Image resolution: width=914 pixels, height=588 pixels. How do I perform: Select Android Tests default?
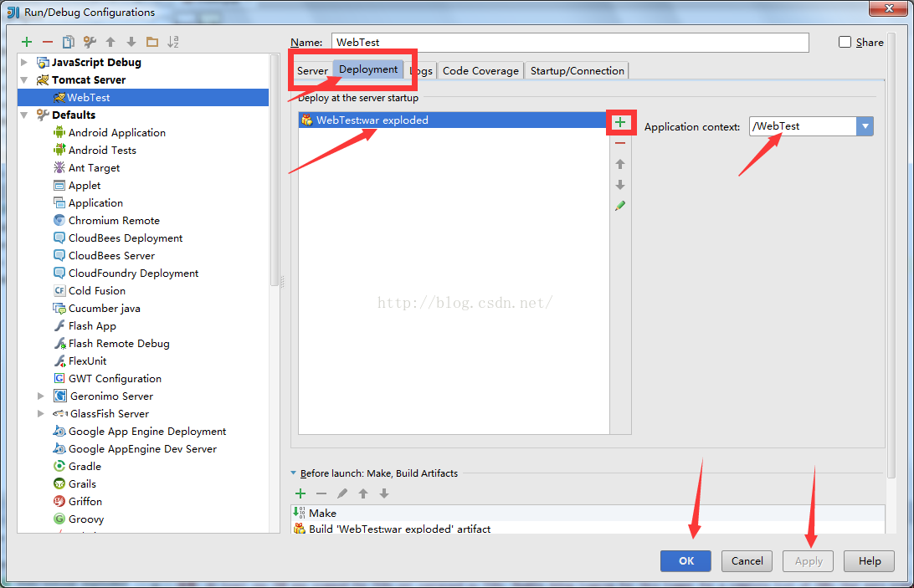coord(95,151)
